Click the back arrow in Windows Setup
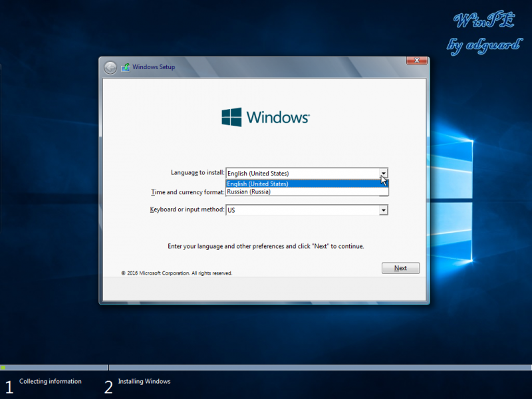Image resolution: width=532 pixels, height=399 pixels. pos(110,68)
